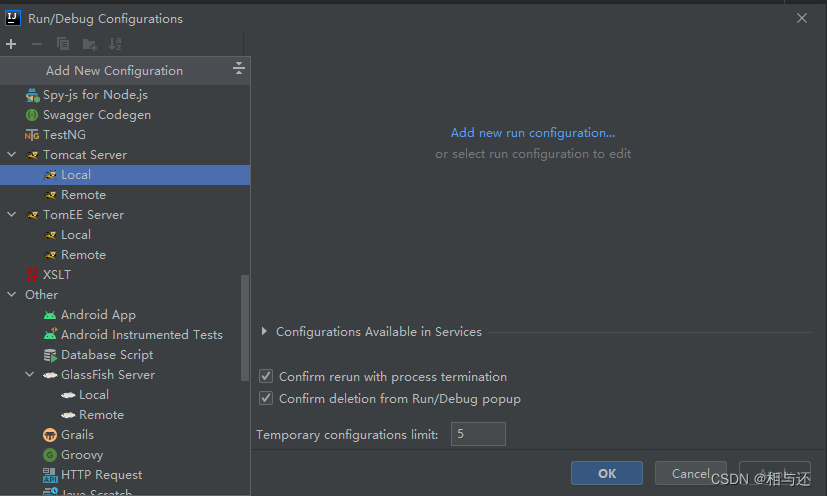Click the icon of Remote under TomEE Server
The image size is (827, 496).
click(x=50, y=255)
